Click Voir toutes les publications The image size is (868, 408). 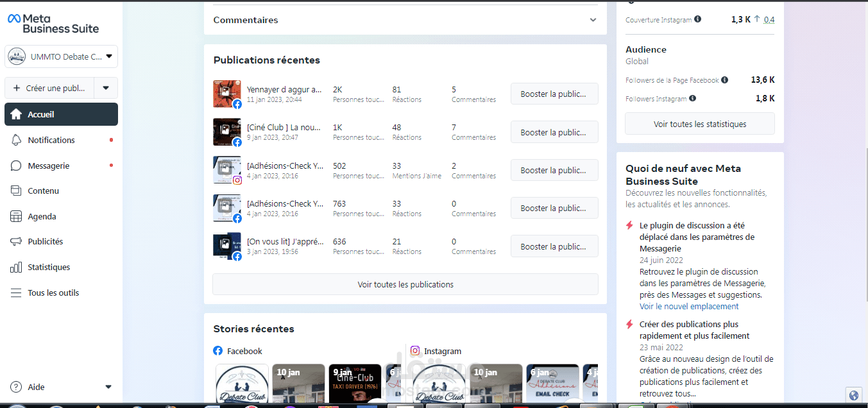click(405, 284)
